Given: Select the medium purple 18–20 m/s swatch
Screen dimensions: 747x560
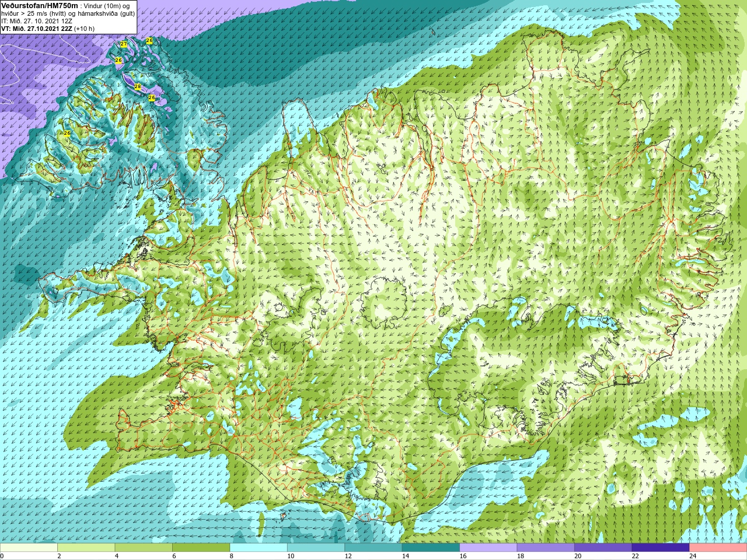Looking at the screenshot, I should pyautogui.click(x=546, y=548).
